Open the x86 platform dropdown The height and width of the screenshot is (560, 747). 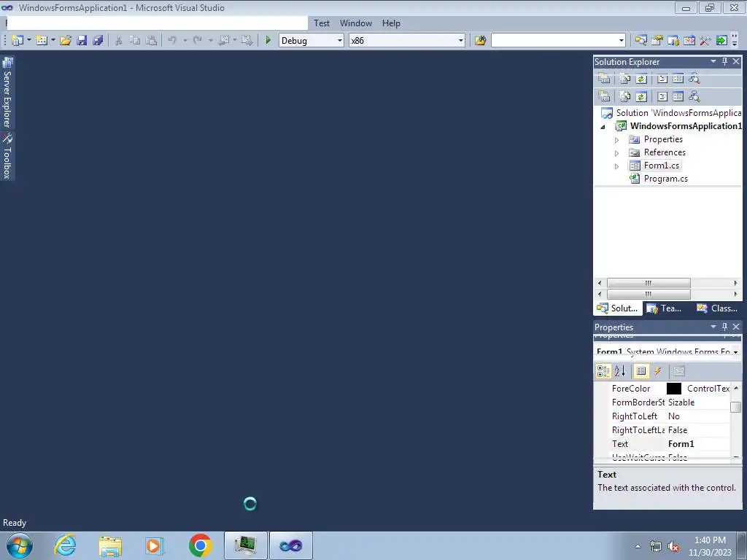[x=461, y=41]
